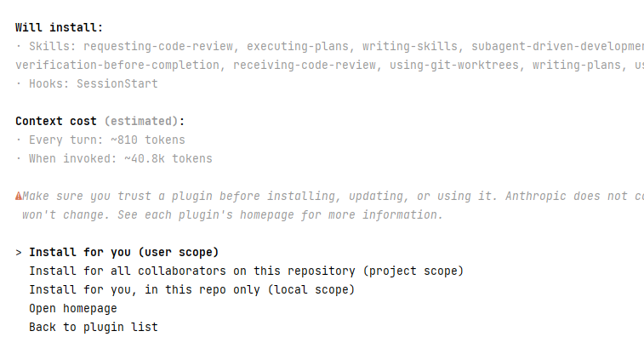Click the requesting-code-review skill name
Image resolution: width=644 pixels, height=354 pixels.
(158, 47)
